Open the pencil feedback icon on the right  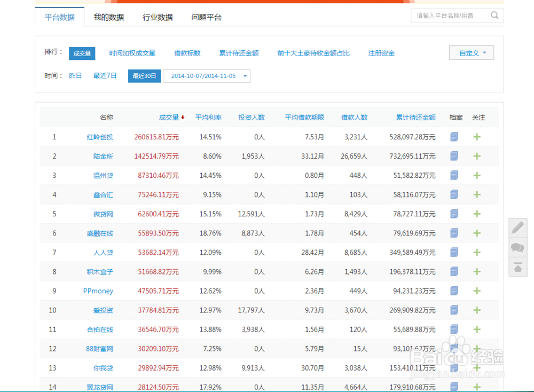click(x=517, y=228)
